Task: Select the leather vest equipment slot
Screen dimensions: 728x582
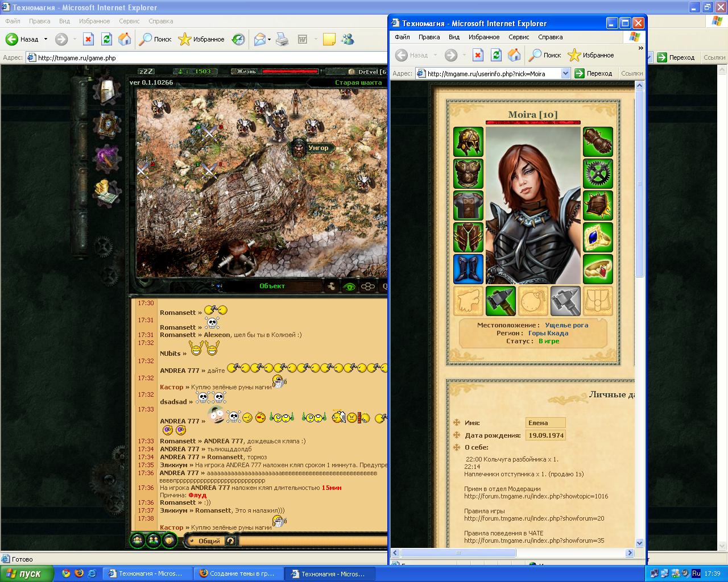Action: click(468, 237)
